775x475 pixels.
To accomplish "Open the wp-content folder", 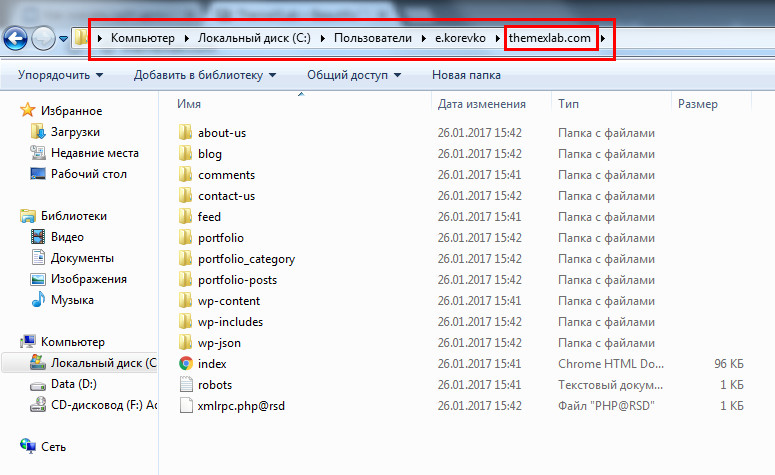I will [x=228, y=301].
